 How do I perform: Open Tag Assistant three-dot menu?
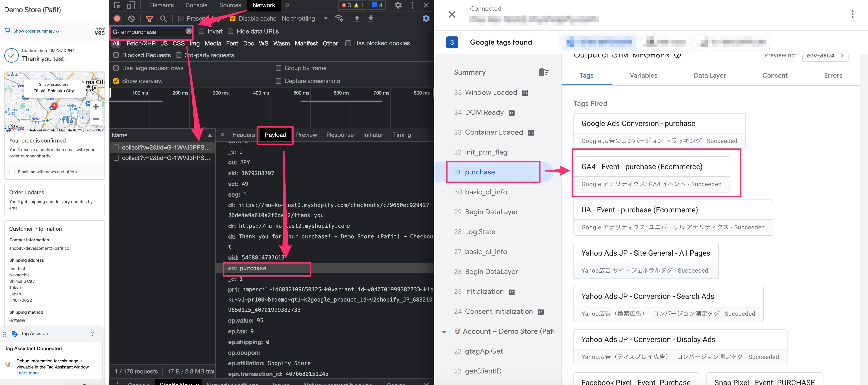852,14
